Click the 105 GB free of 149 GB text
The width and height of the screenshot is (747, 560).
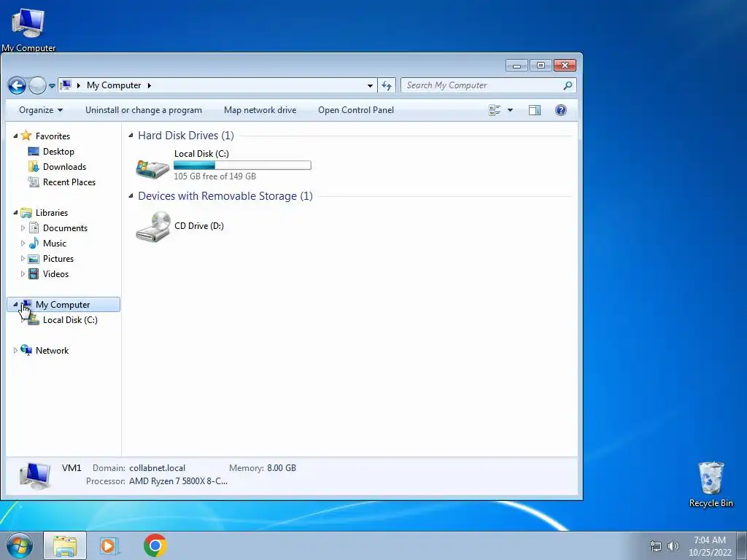click(x=215, y=176)
